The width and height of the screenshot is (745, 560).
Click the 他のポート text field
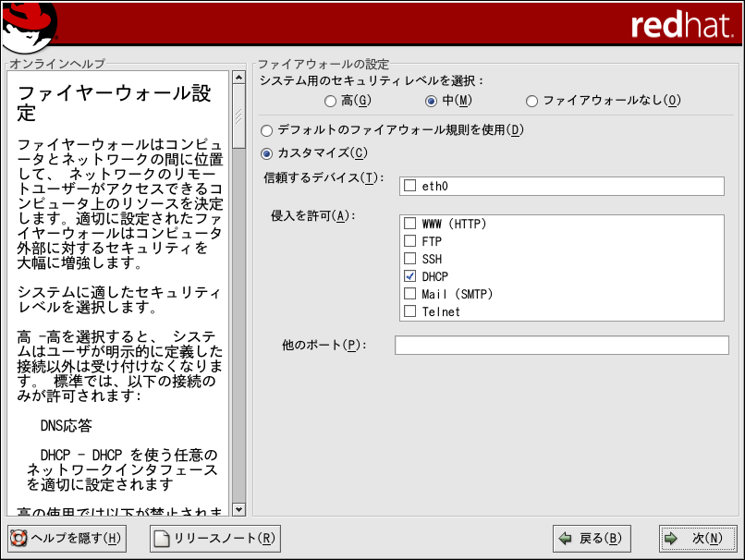click(561, 345)
